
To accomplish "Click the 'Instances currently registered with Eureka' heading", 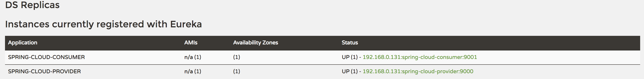I will 103,24.
